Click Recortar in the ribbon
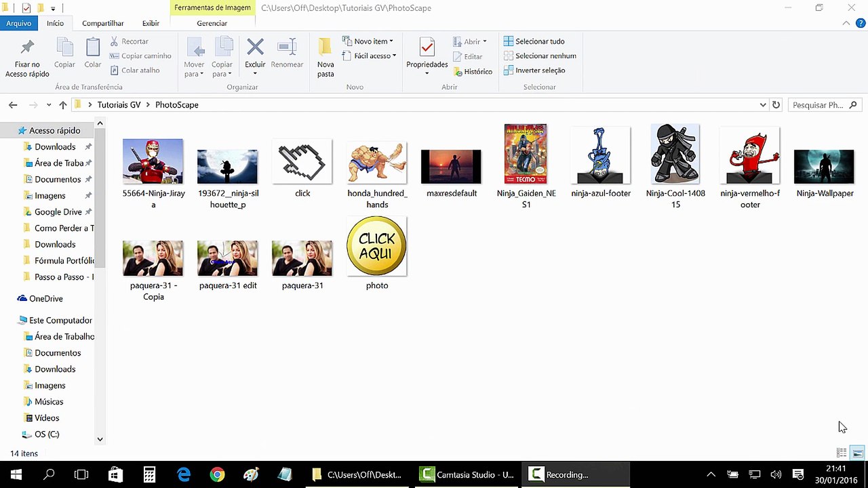The width and height of the screenshot is (868, 488). [x=129, y=41]
